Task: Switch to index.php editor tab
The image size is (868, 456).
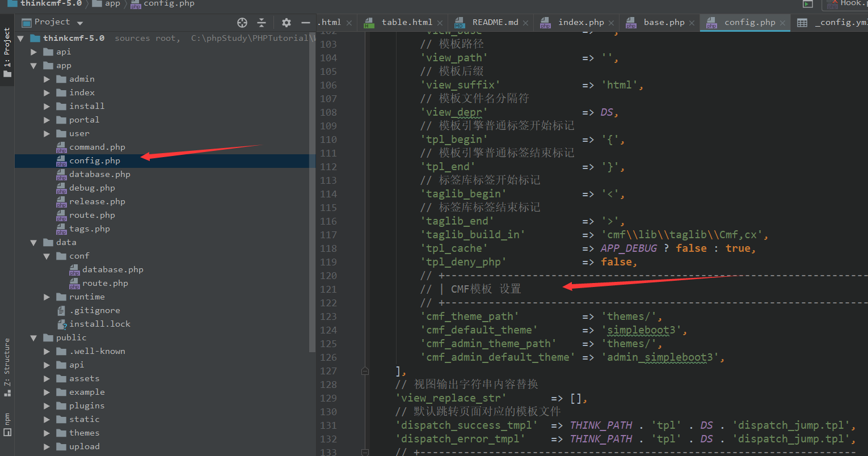Action: click(x=580, y=22)
